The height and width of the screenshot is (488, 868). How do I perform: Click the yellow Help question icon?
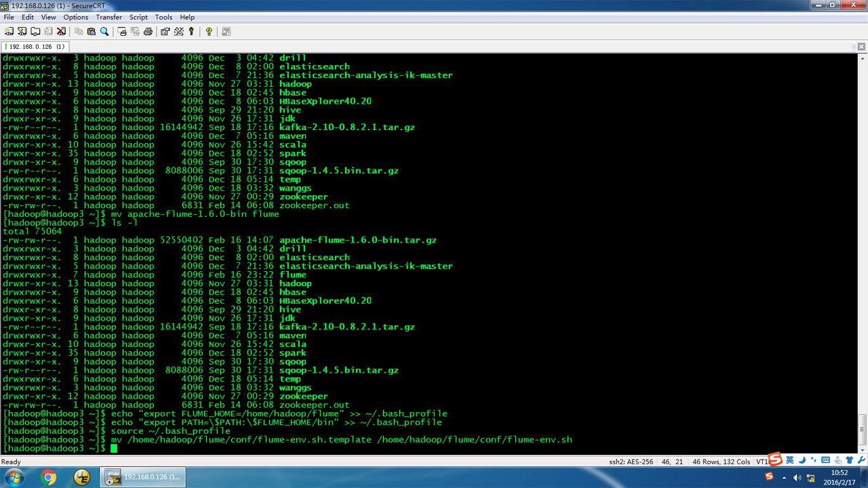tap(209, 31)
